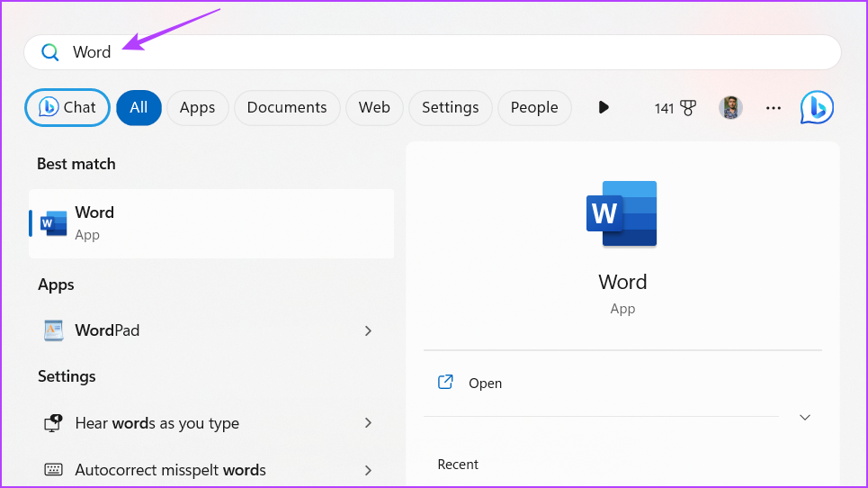Expand Hear words as you type chevron
Viewport: 868px width, 488px height.
pyautogui.click(x=368, y=423)
